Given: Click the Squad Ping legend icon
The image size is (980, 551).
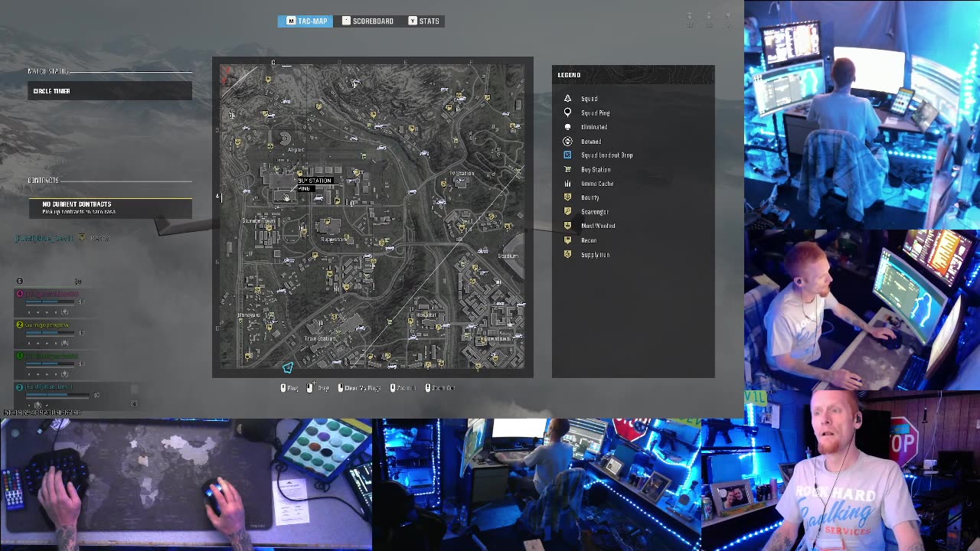Looking at the screenshot, I should click(x=567, y=112).
